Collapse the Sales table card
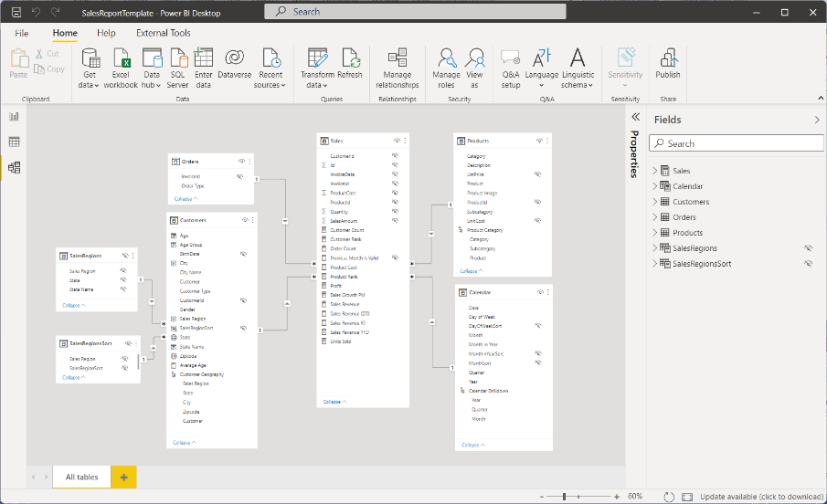 point(334,402)
